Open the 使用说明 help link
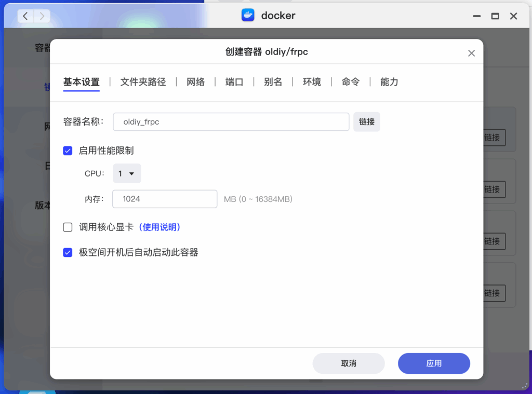 pos(159,227)
